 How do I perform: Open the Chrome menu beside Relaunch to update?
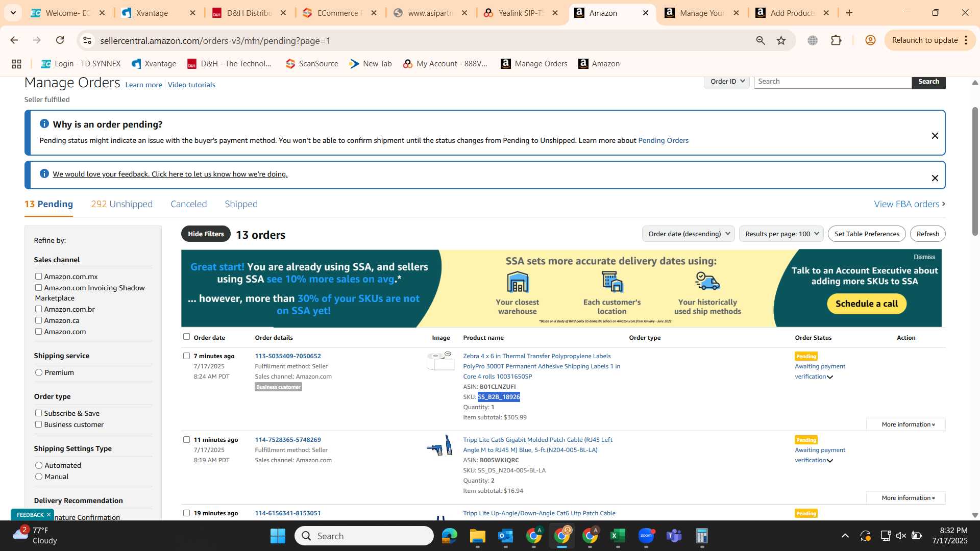pos(966,40)
